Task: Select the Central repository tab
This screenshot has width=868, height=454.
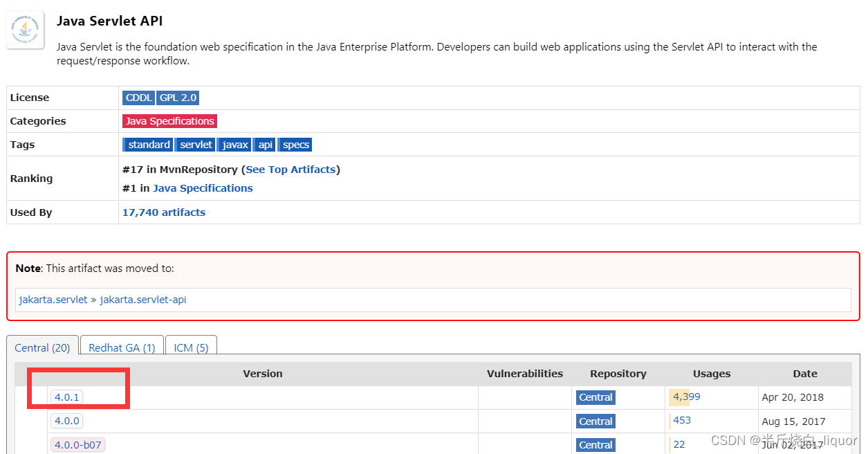Action: 42,347
